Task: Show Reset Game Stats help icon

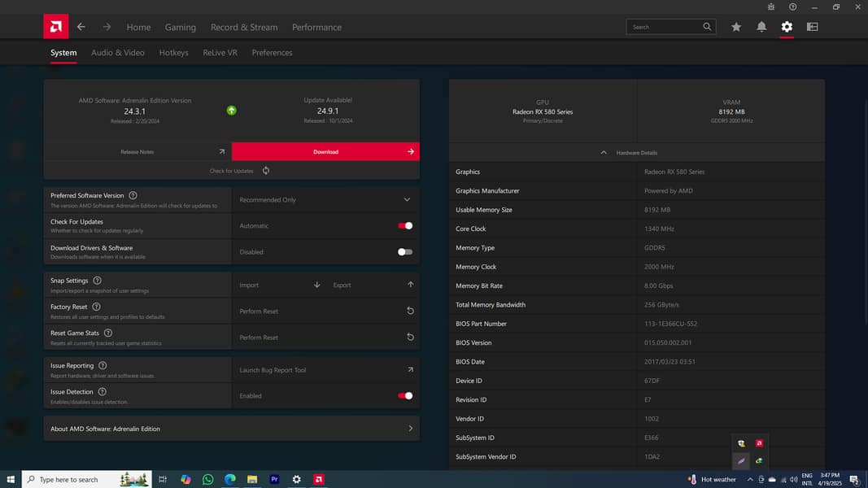Action: (108, 333)
